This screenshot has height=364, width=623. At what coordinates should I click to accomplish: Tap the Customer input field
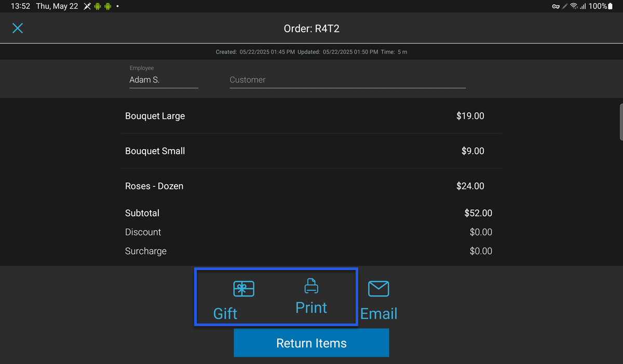tap(347, 79)
